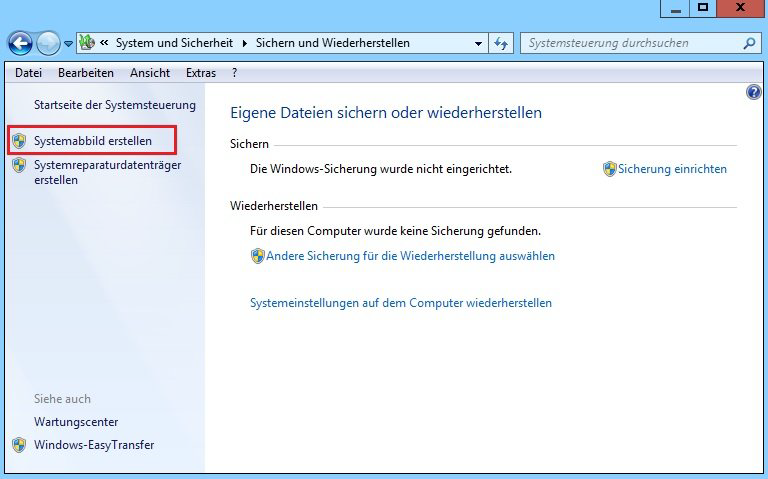Click the Control Panel icon in address bar
Viewport: 768px width, 479px height.
(87, 43)
